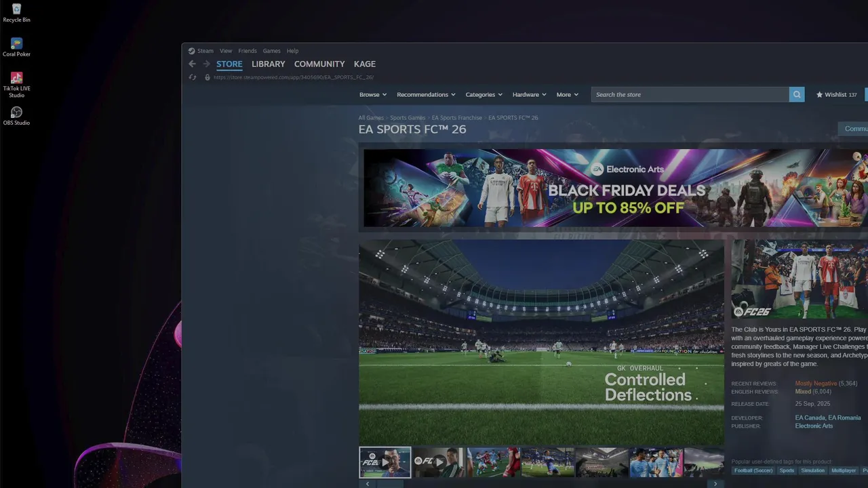Viewport: 868px width, 488px height.
Task: Go back using the back arrow
Action: (x=192, y=64)
